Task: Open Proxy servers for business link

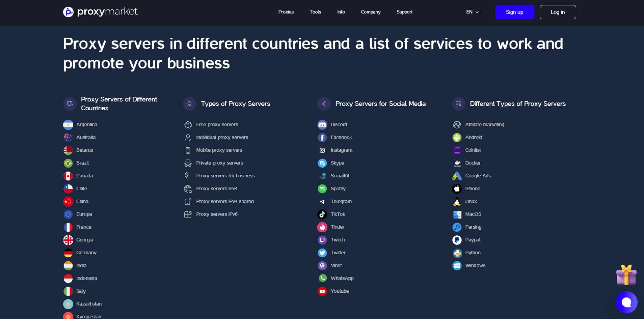Action: coord(225,176)
